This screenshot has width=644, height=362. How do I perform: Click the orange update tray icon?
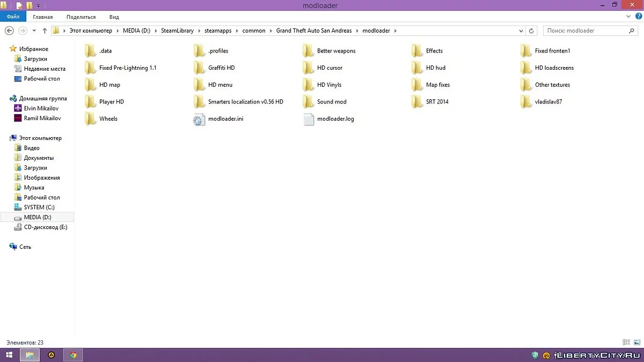(546, 355)
